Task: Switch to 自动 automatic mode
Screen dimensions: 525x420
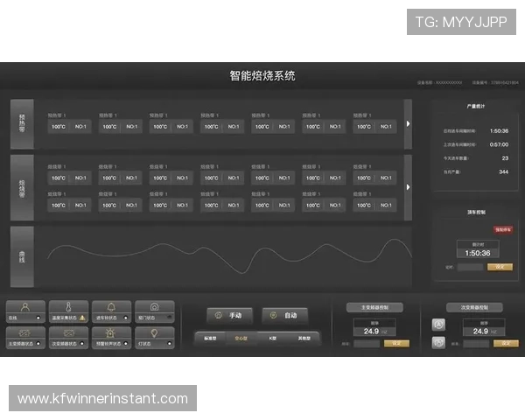Action: (285, 315)
